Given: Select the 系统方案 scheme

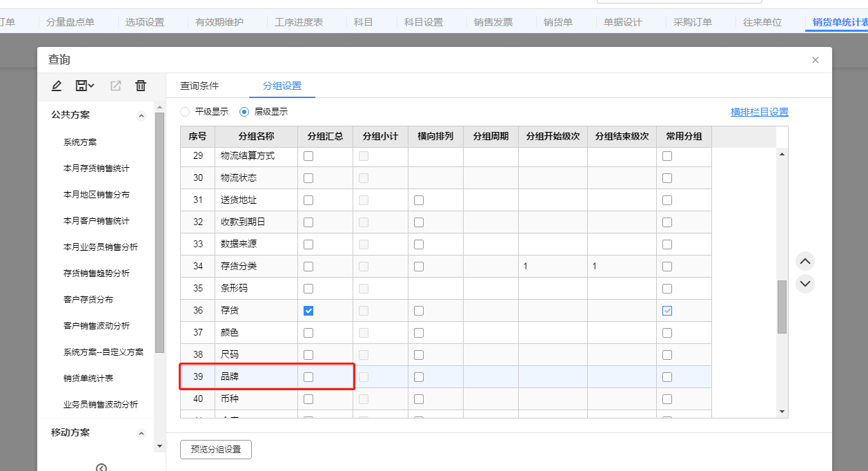Looking at the screenshot, I should pyautogui.click(x=80, y=142).
